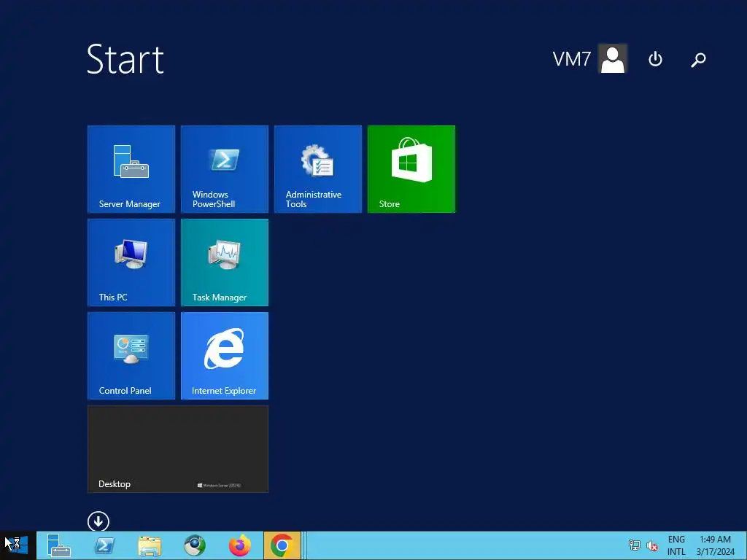This screenshot has width=747, height=560.
Task: Open the clock showing 1:49 AM
Action: [x=716, y=545]
